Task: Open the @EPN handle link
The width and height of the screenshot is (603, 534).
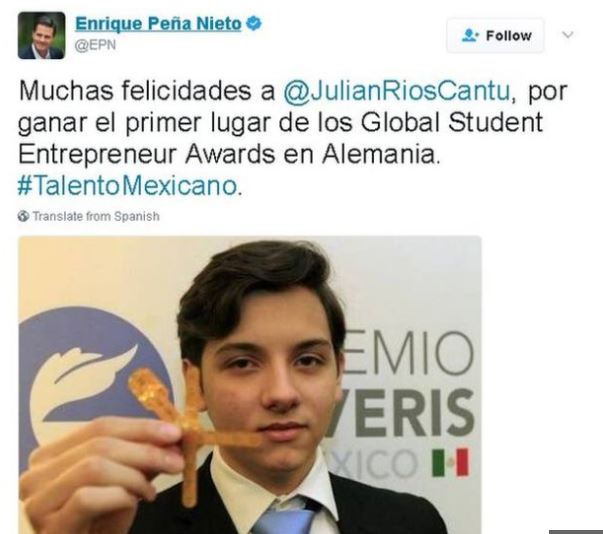Action: tap(95, 45)
